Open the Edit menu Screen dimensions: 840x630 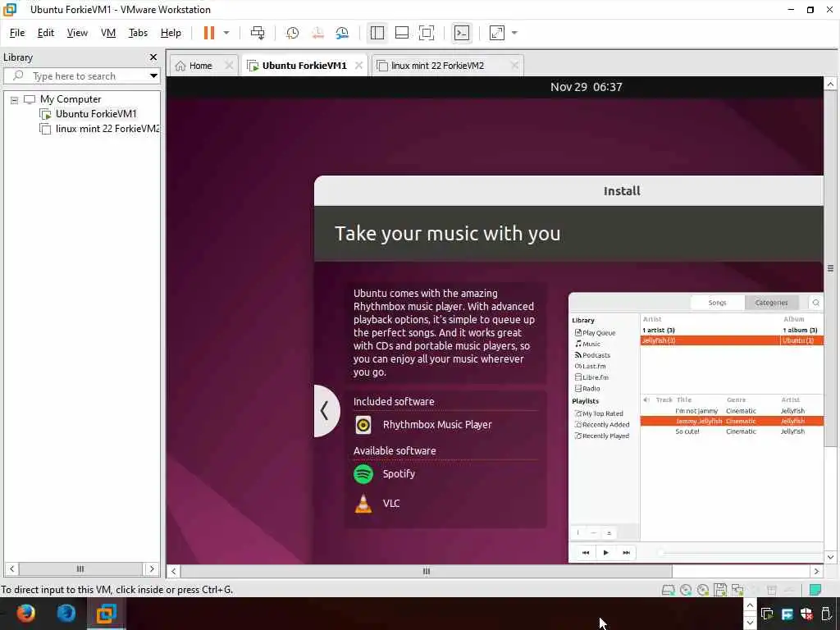click(x=46, y=33)
